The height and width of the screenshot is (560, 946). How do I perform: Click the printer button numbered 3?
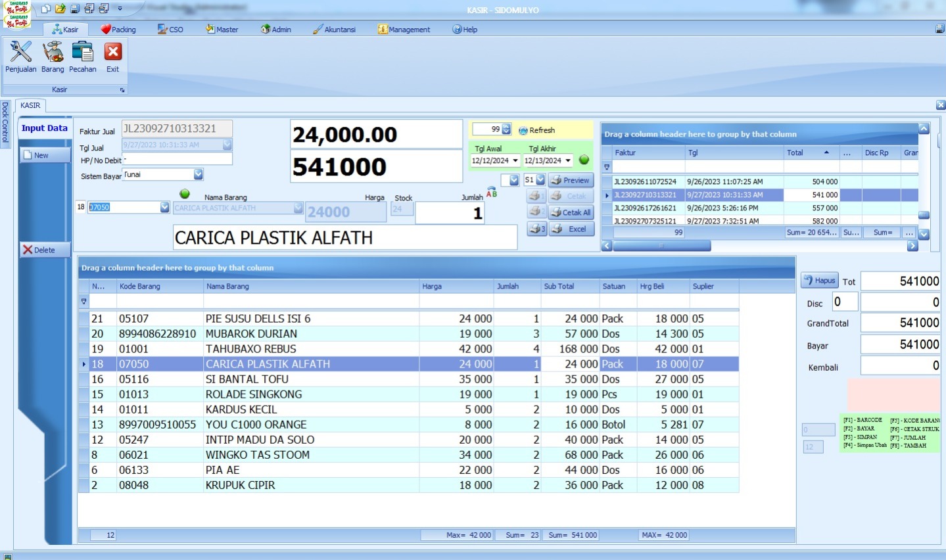pos(537,229)
